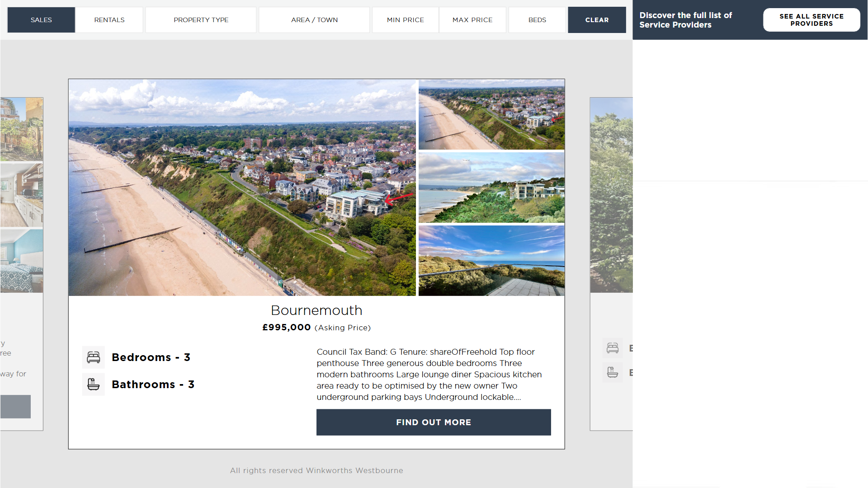Open the Max Price dropdown
This screenshot has width=868, height=488.
point(472,20)
